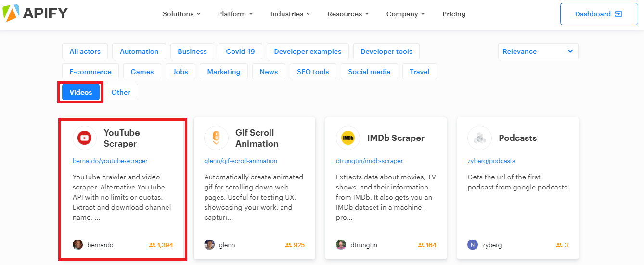Open the YouTube Scraper actor icon
644x265 pixels.
[85, 138]
